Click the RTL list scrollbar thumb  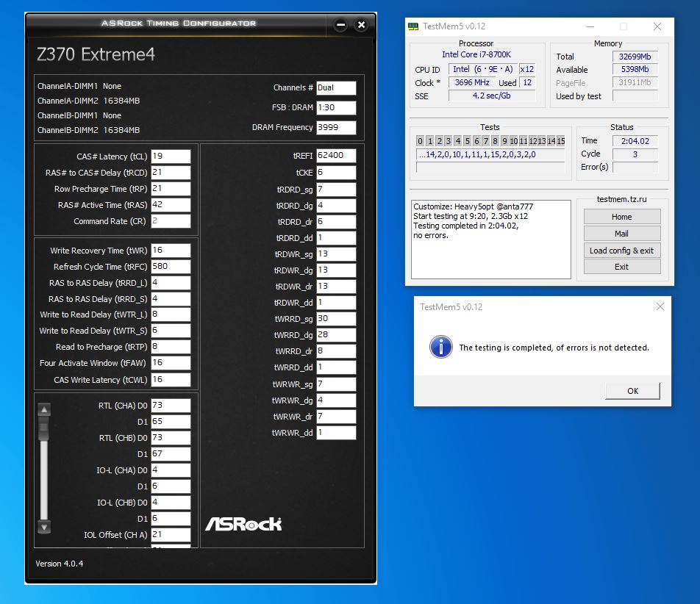[44, 429]
